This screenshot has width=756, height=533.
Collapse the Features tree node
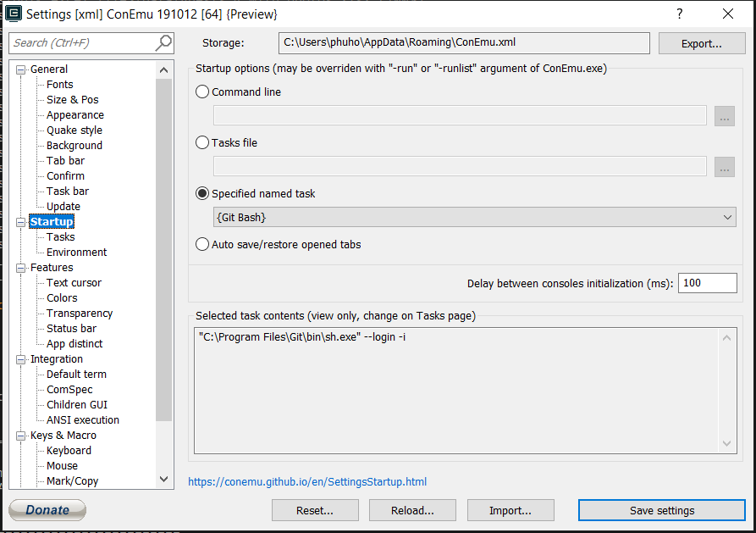click(x=21, y=268)
